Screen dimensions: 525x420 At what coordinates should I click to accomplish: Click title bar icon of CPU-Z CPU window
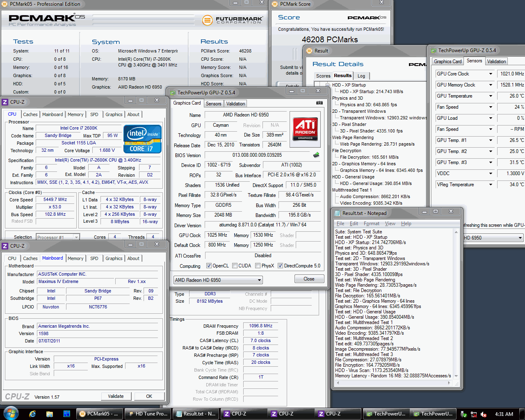coord(5,102)
